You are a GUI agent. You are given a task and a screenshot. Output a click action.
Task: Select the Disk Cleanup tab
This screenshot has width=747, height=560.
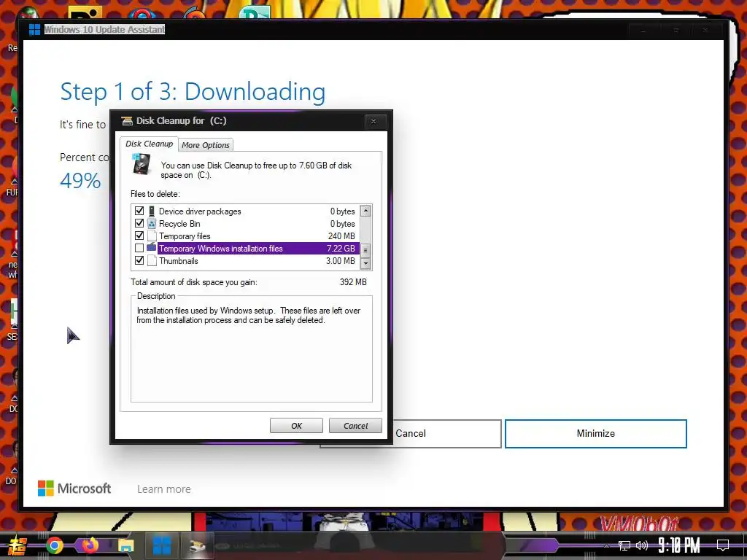coord(149,144)
